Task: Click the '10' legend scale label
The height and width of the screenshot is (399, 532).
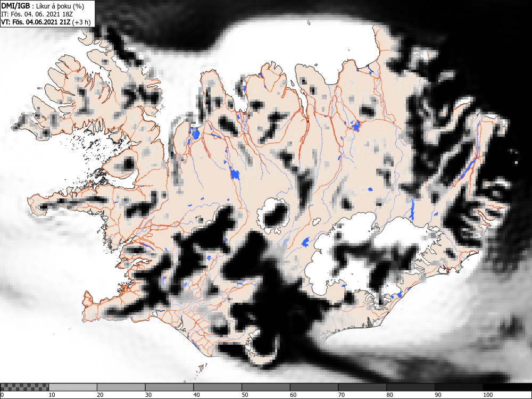Action: point(52,395)
